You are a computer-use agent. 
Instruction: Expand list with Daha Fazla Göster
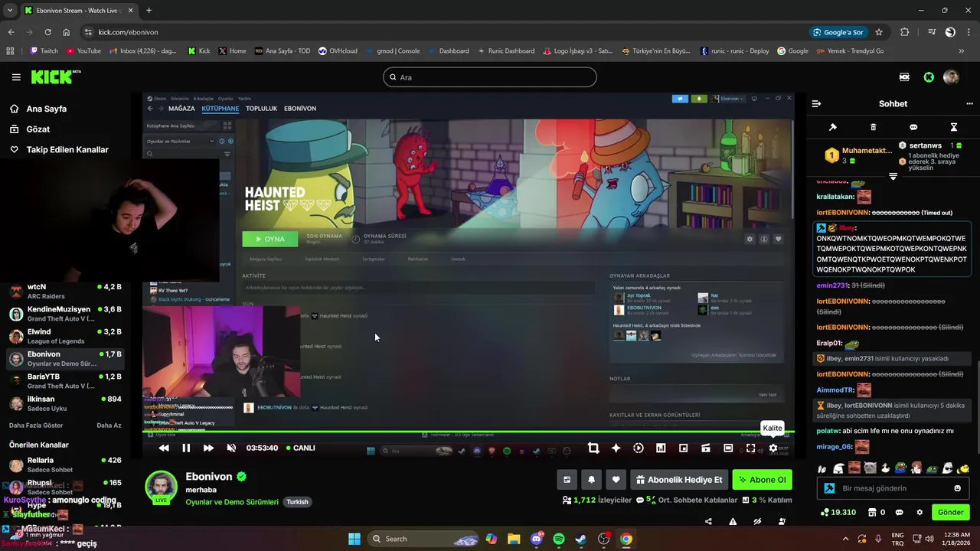point(36,425)
